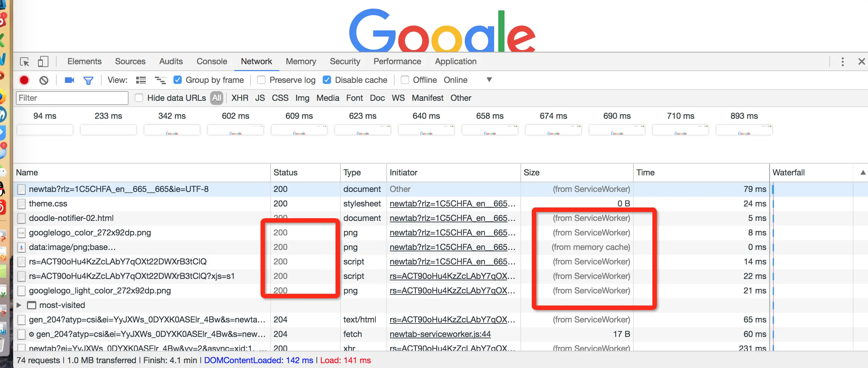Switch to large request rows view
Screen dimensions: 868x368
click(141, 80)
